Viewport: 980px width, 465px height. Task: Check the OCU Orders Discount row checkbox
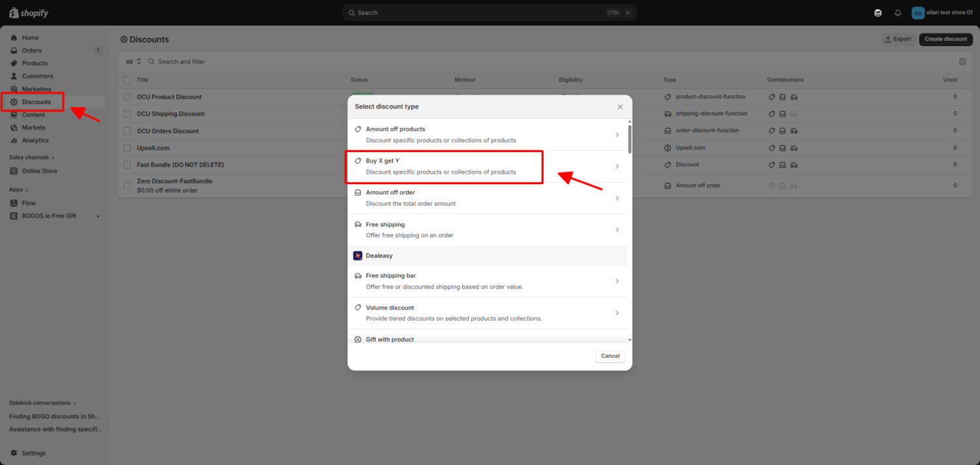click(x=127, y=131)
